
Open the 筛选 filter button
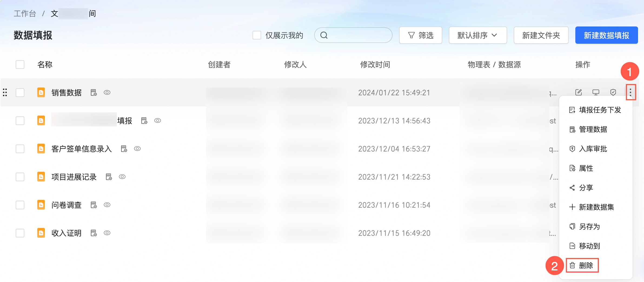pyautogui.click(x=421, y=35)
